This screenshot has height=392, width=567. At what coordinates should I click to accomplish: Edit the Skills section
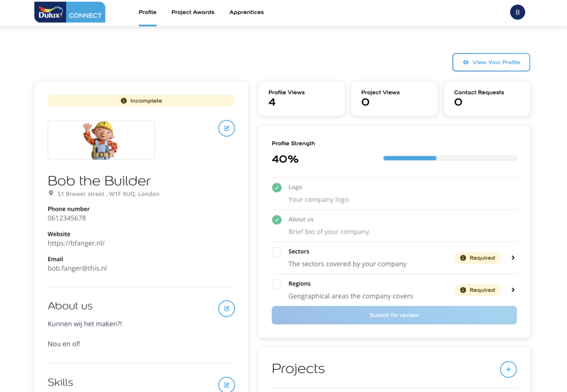pos(226,385)
